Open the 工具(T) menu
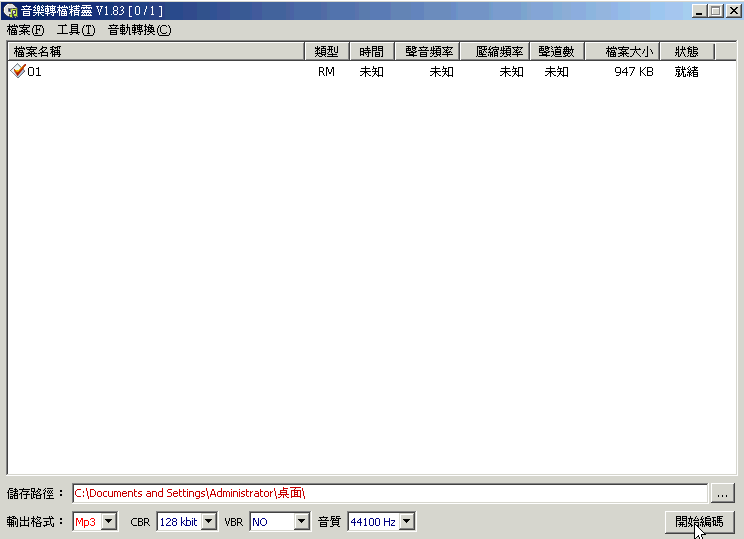This screenshot has height=539, width=744. click(76, 30)
